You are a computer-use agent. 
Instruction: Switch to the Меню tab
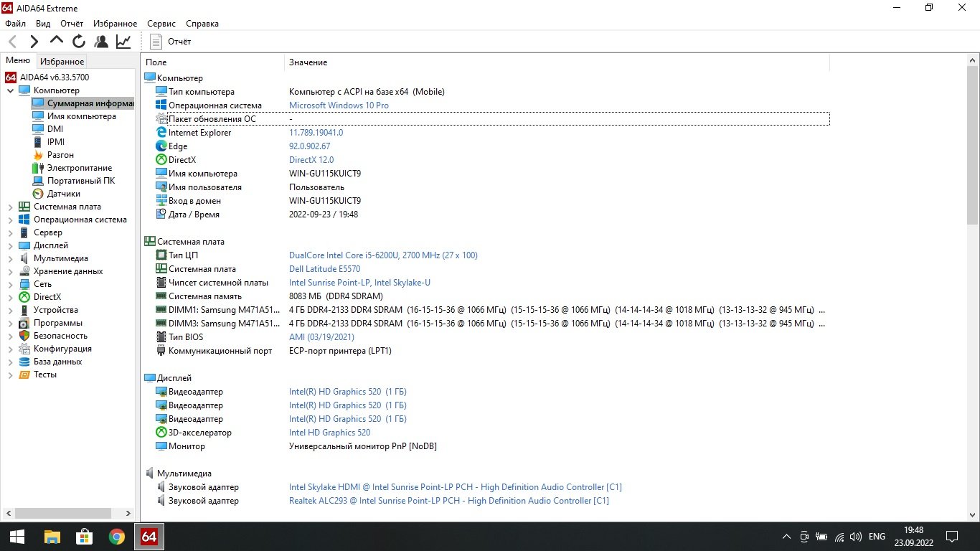(18, 61)
